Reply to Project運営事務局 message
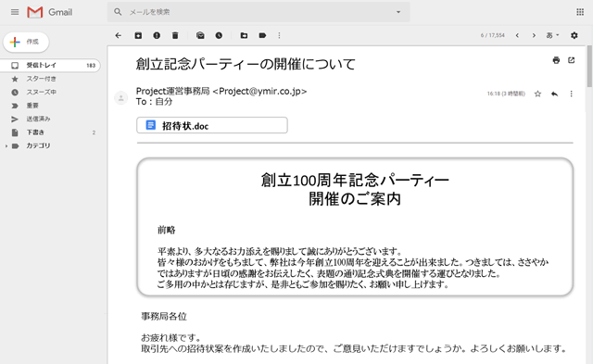 (554, 94)
